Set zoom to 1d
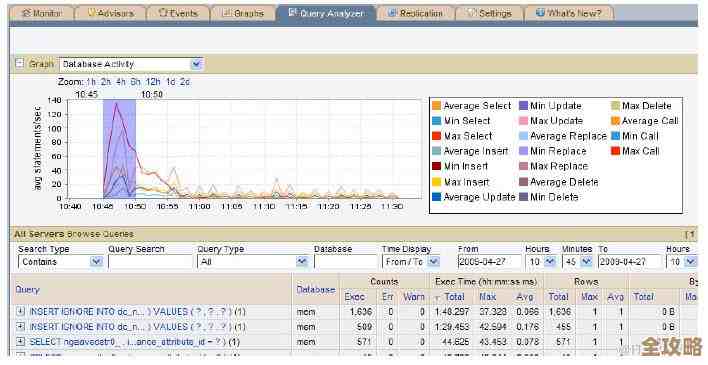The image size is (708, 365). click(171, 82)
